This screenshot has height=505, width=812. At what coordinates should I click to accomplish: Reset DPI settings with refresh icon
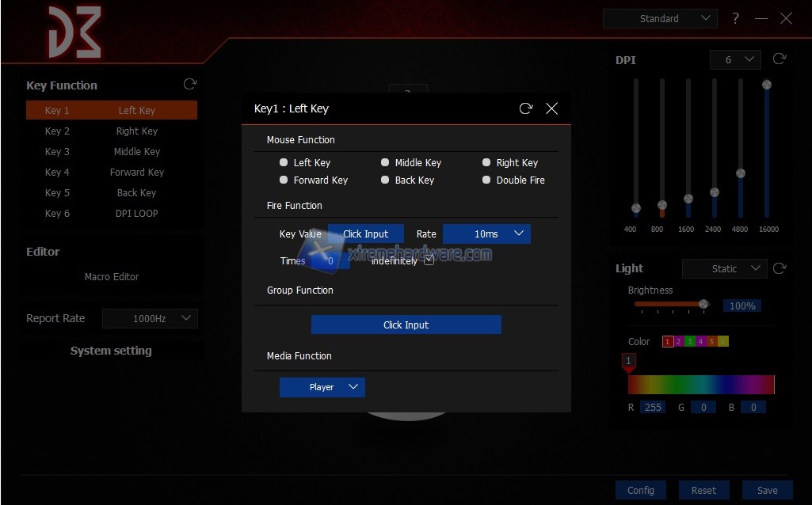tap(779, 59)
